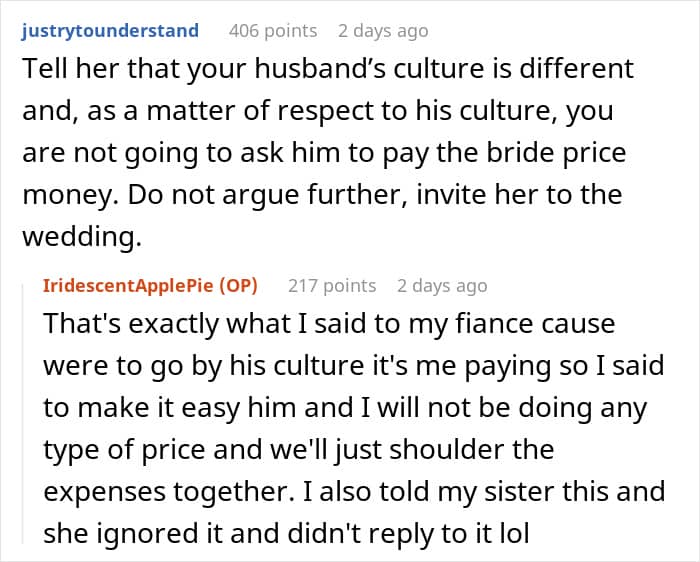Click the OP reply's "2 days ago" timestamp
The height and width of the screenshot is (562, 700).
pyautogui.click(x=442, y=285)
